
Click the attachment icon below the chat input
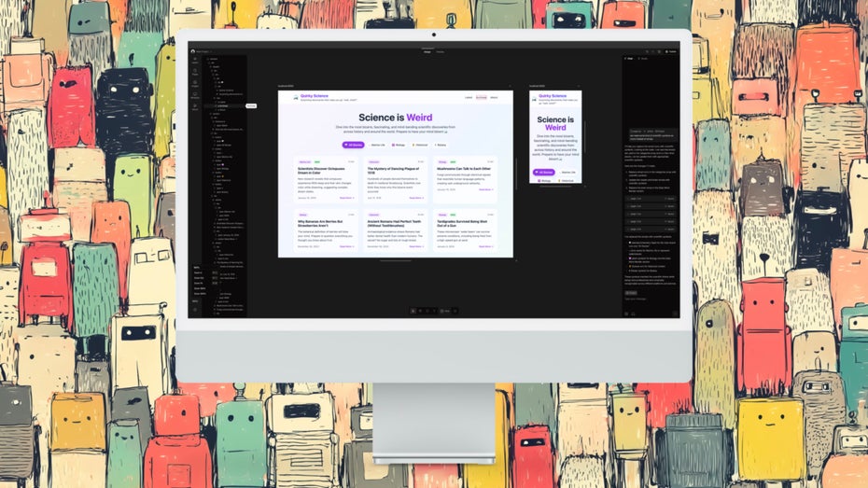pos(626,314)
